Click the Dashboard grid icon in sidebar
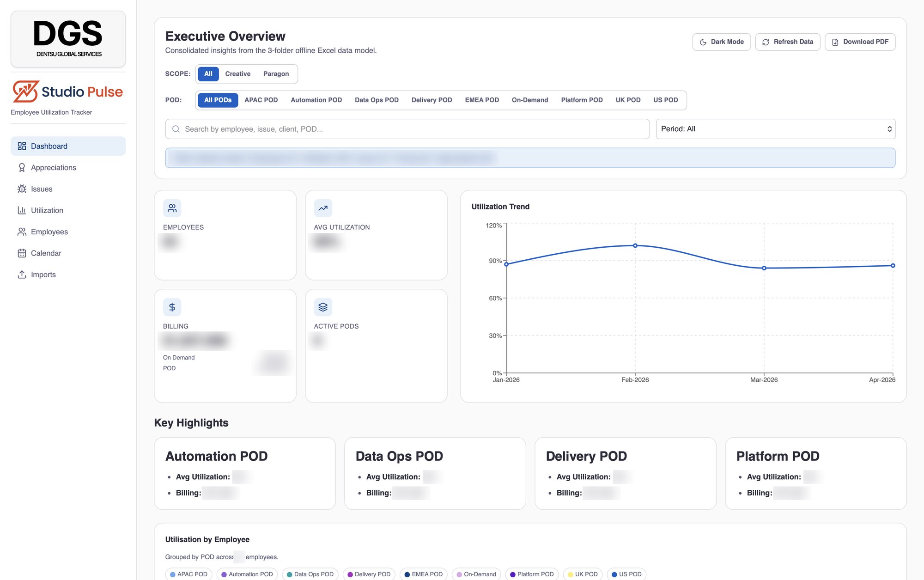 (x=22, y=146)
